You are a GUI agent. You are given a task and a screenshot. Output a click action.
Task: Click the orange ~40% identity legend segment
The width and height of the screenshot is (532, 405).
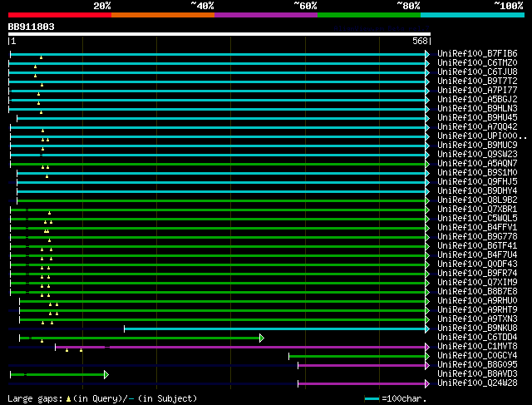[162, 14]
